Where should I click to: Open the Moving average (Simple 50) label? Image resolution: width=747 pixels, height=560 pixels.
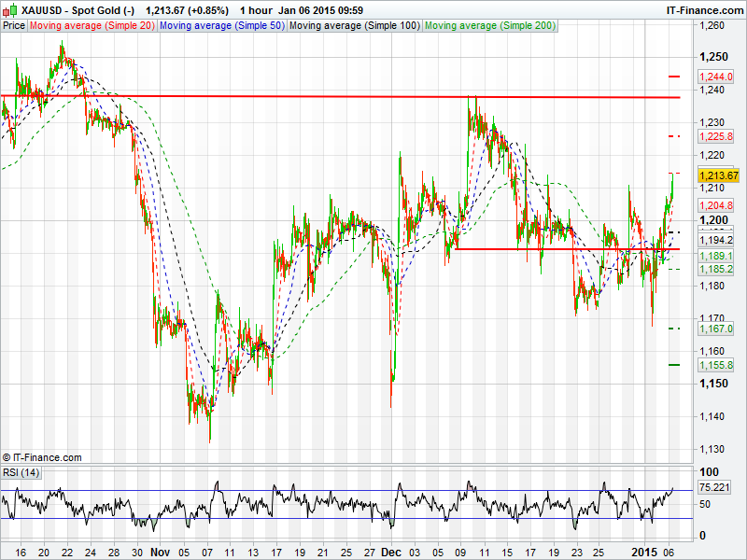(x=220, y=25)
